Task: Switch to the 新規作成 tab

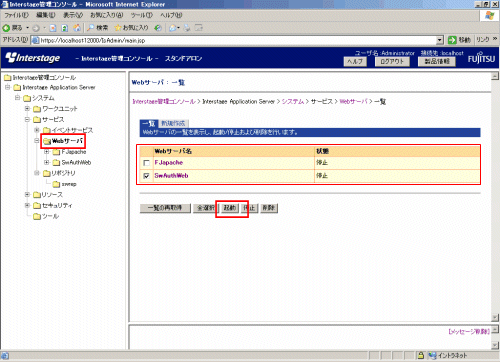Action: coord(173,124)
